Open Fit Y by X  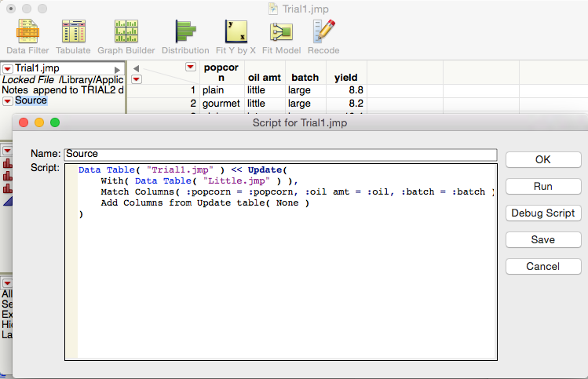click(x=236, y=37)
